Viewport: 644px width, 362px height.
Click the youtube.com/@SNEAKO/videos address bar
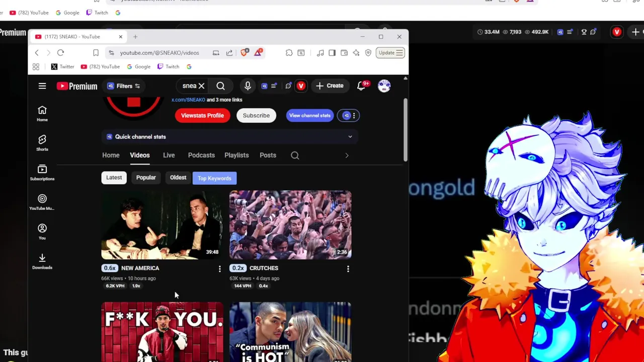tap(159, 53)
